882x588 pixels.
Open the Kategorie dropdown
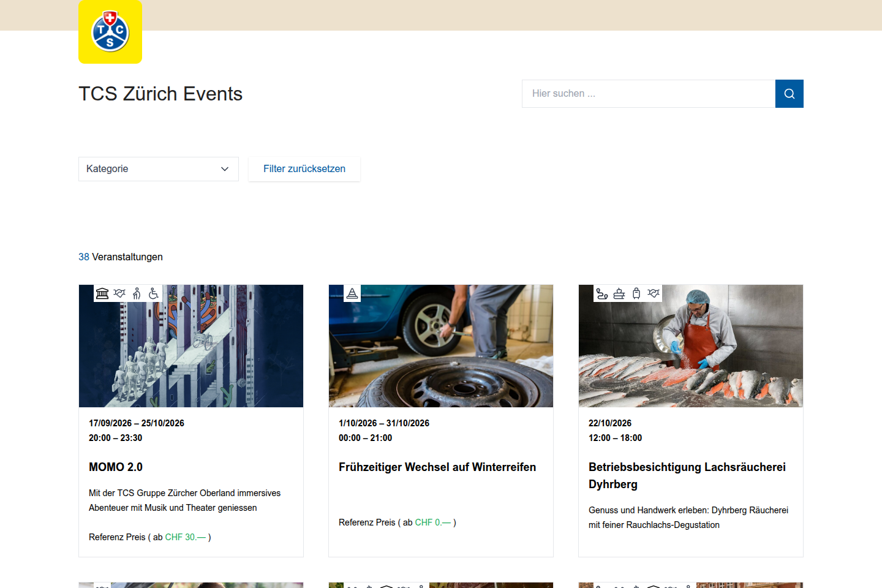coord(159,169)
